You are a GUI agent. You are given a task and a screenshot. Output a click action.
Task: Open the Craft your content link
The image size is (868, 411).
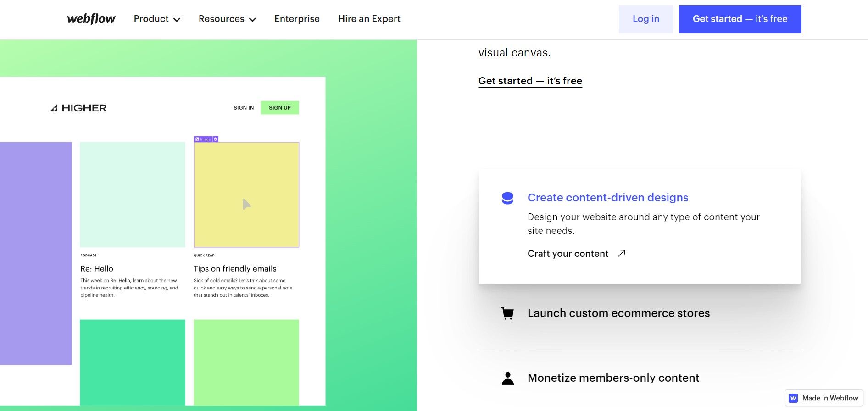568,254
